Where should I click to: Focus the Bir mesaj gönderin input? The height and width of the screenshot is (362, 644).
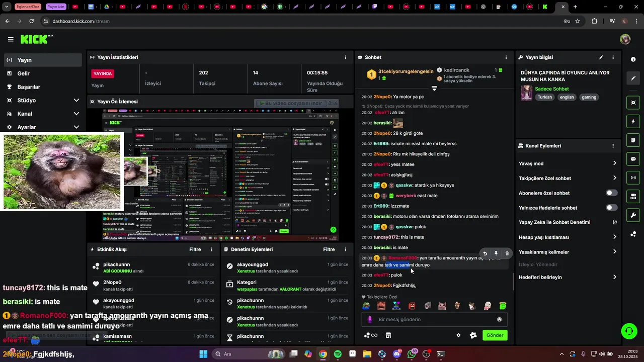point(434,319)
